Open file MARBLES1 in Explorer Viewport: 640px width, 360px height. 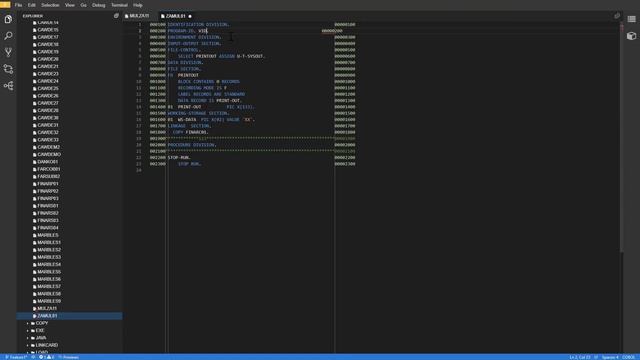[x=49, y=243]
